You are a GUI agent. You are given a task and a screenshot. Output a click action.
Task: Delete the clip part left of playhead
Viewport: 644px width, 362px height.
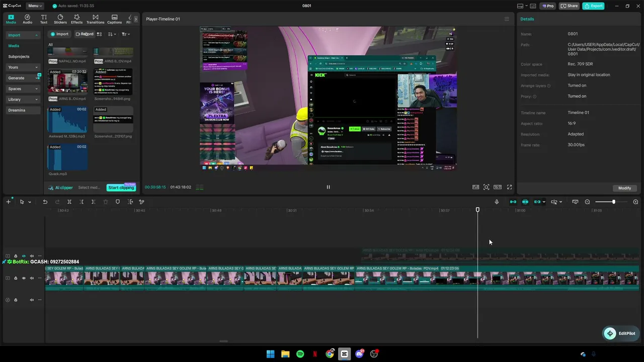click(x=82, y=202)
